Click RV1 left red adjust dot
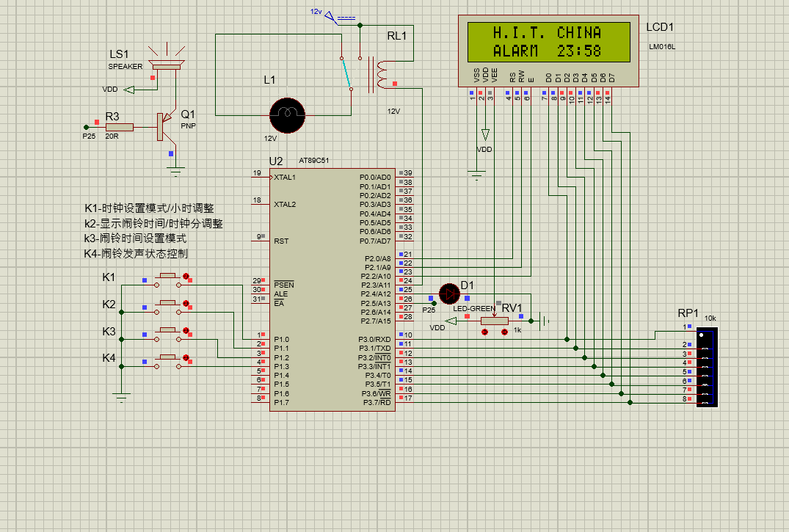The image size is (789, 532). click(484, 332)
